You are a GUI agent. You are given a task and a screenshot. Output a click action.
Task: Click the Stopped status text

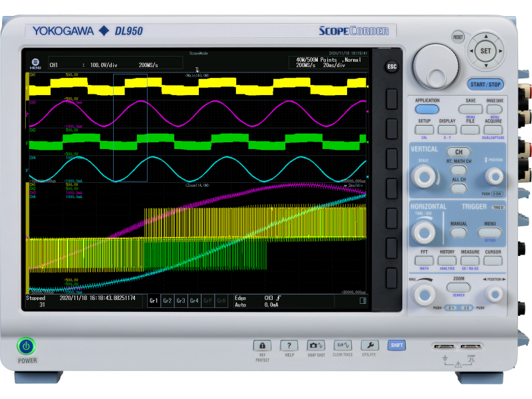[36, 298]
